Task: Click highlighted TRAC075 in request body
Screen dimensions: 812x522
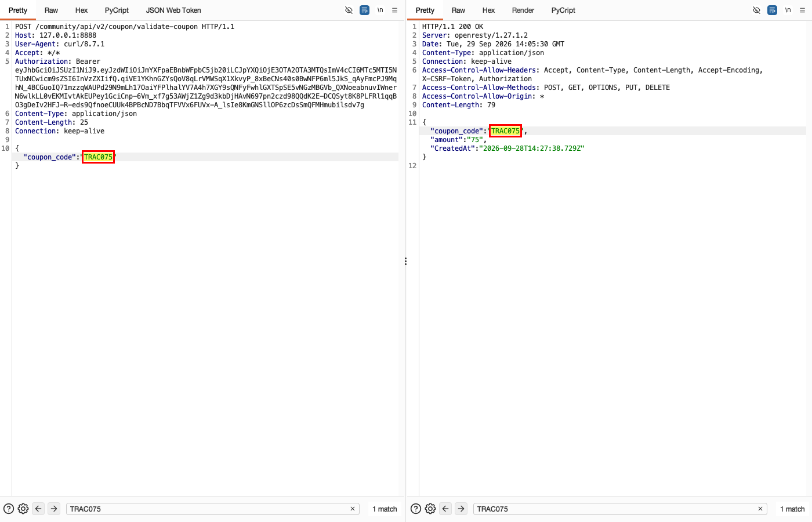Action: point(98,157)
